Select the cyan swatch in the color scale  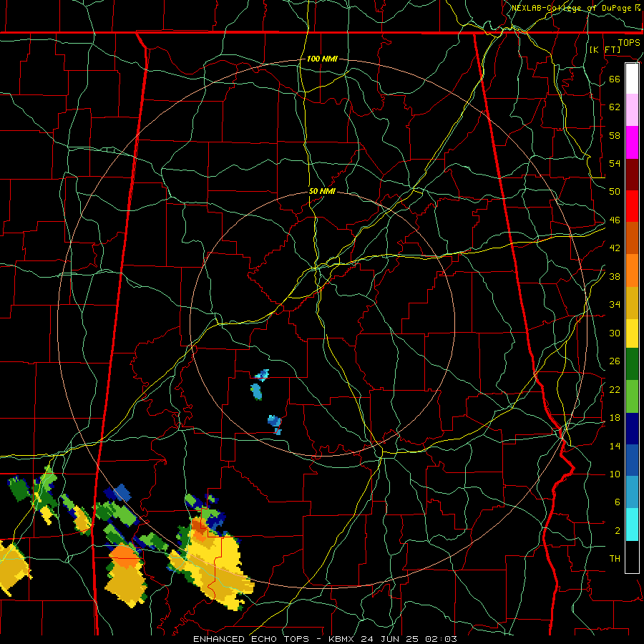tap(632, 525)
